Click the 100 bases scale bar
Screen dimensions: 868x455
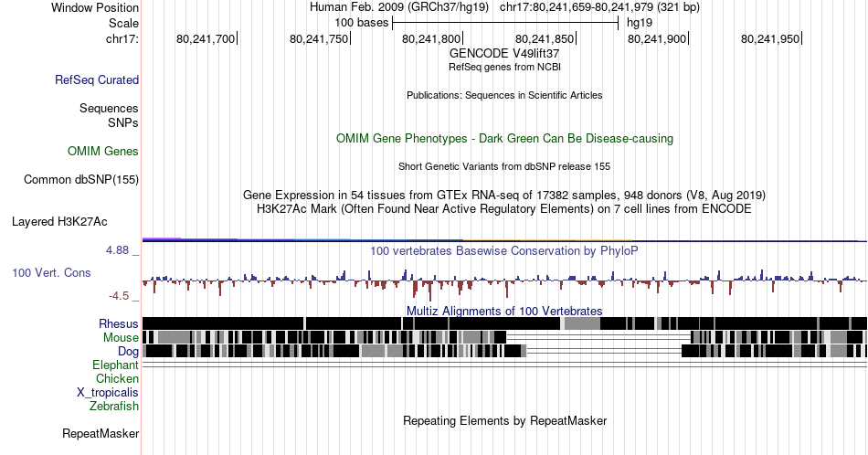(x=505, y=23)
